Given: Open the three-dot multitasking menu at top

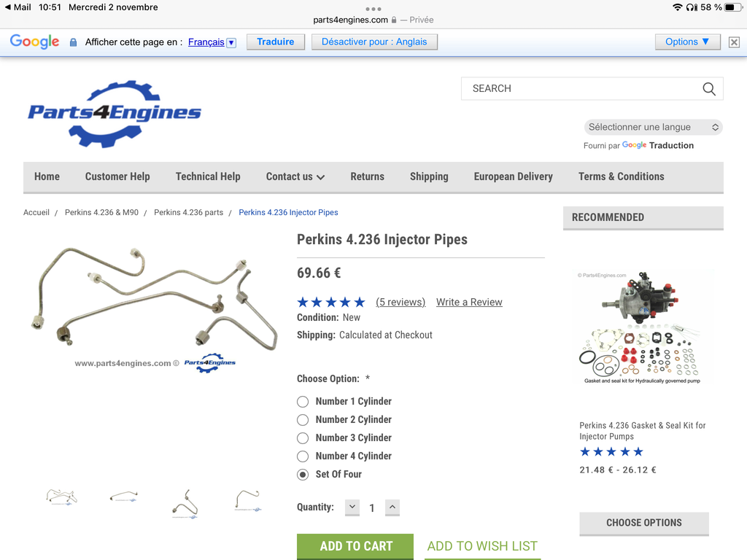Looking at the screenshot, I should tap(373, 9).
